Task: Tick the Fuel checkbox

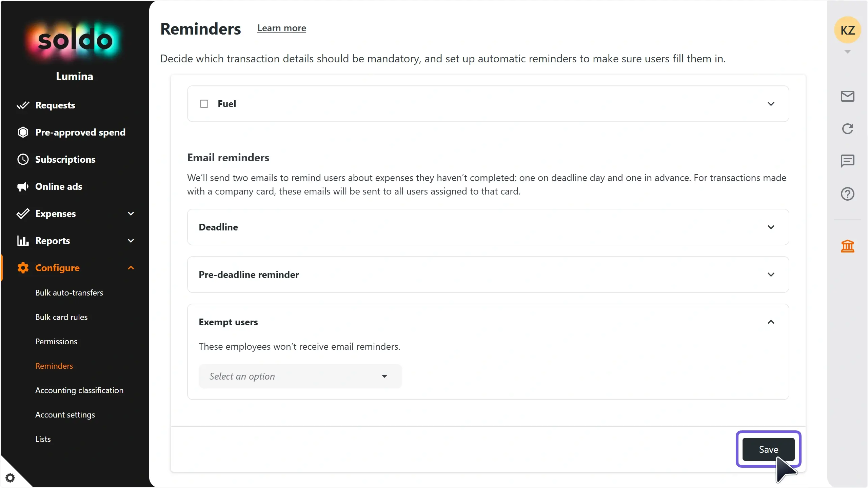Action: [x=204, y=104]
